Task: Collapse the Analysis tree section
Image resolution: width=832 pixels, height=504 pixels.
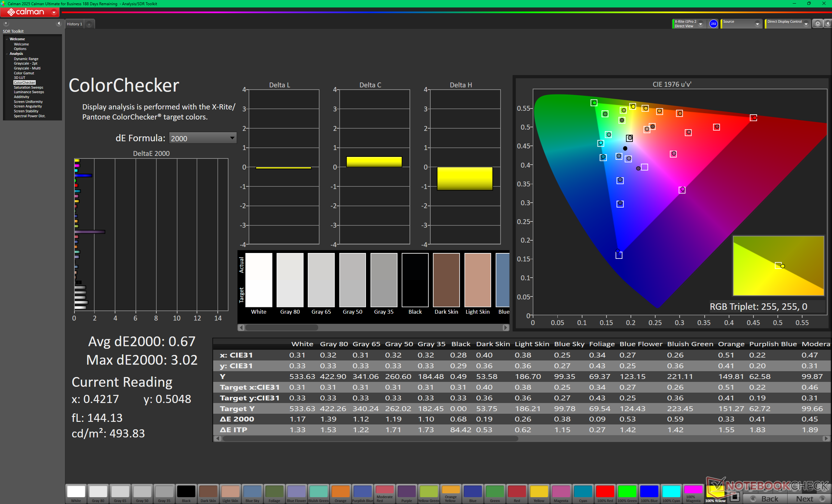Action: (x=7, y=54)
